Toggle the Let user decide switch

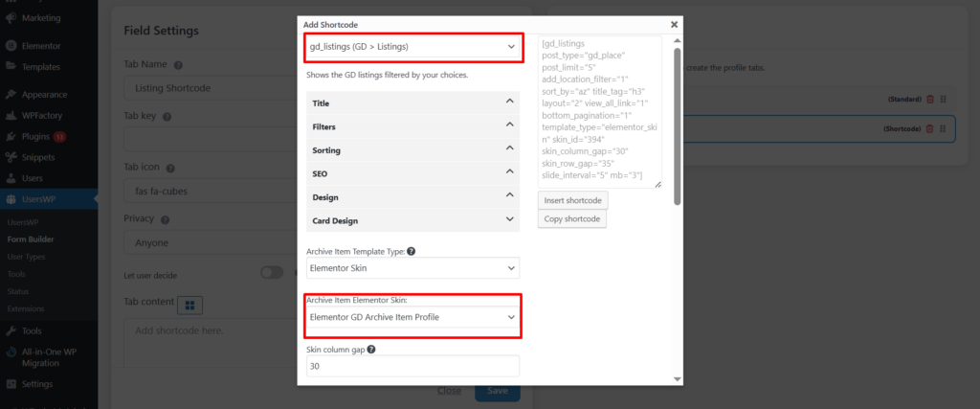click(273, 273)
